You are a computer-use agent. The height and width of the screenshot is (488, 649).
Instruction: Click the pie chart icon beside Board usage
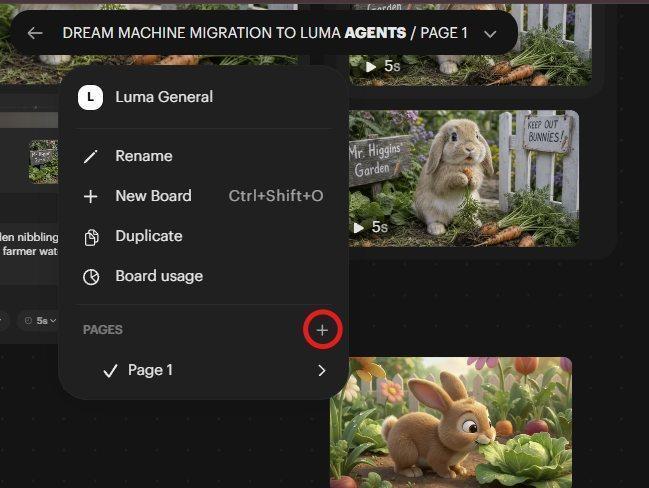point(91,277)
